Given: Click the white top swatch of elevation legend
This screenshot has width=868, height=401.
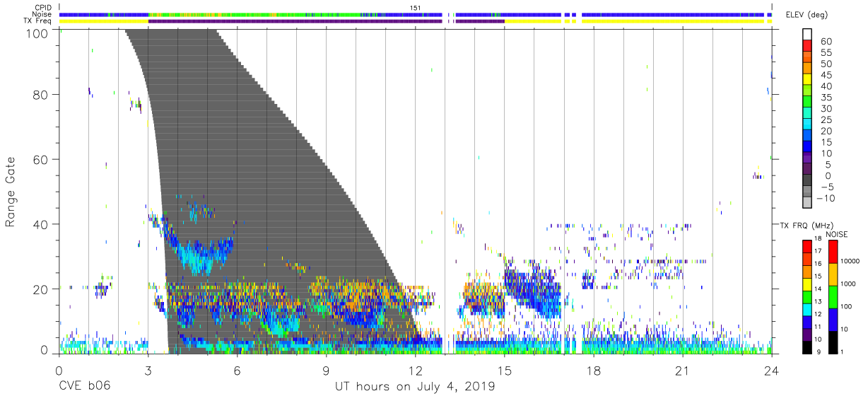Looking at the screenshot, I should point(806,34).
